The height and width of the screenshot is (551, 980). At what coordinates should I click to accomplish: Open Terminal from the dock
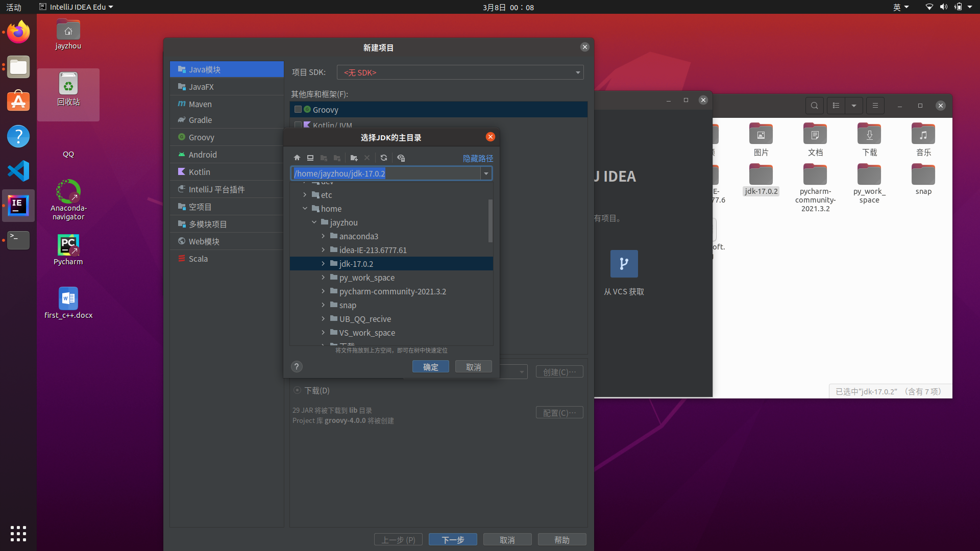click(x=18, y=240)
